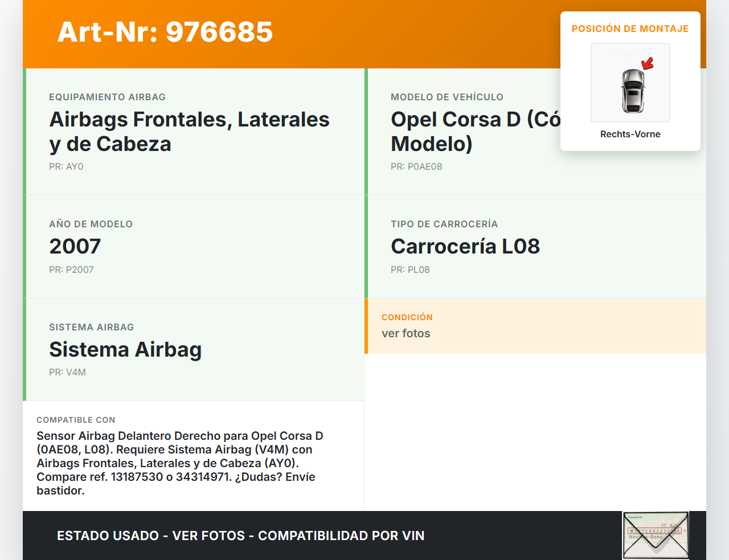Click the envelope VIN document icon

point(656,535)
